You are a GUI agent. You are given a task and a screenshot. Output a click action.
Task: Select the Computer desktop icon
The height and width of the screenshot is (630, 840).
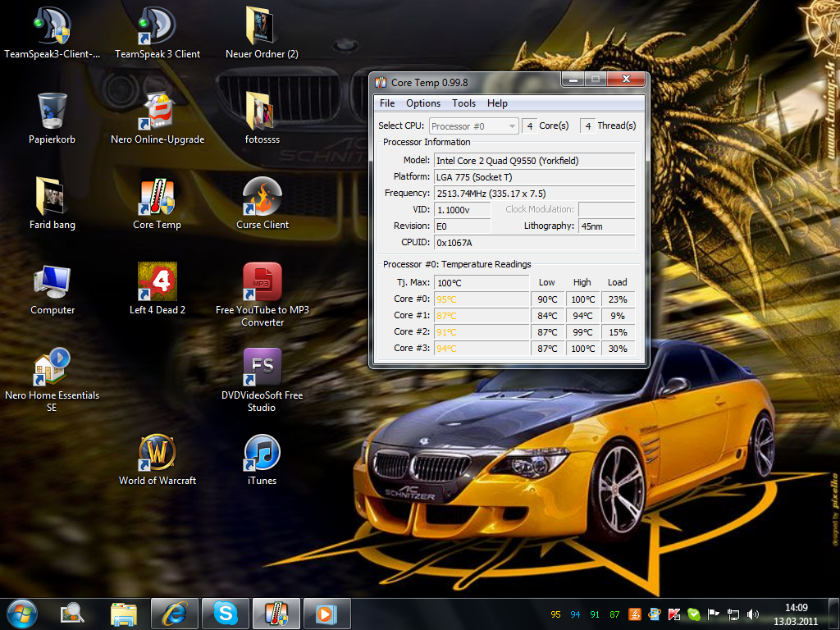click(x=52, y=288)
